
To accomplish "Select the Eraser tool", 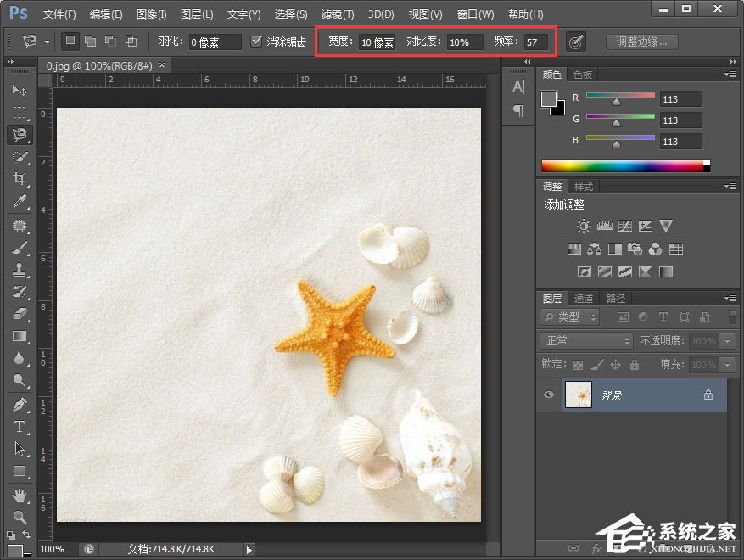I will tap(19, 313).
